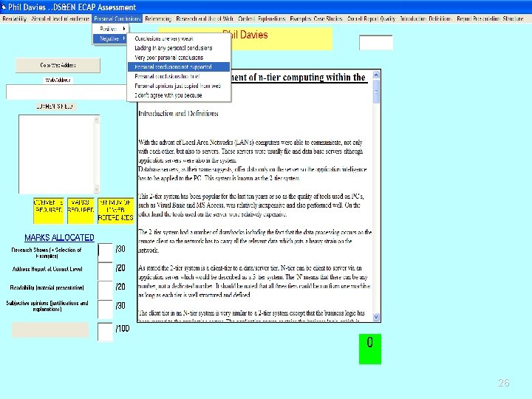Click the yellow Comments Required indicator

(49, 211)
